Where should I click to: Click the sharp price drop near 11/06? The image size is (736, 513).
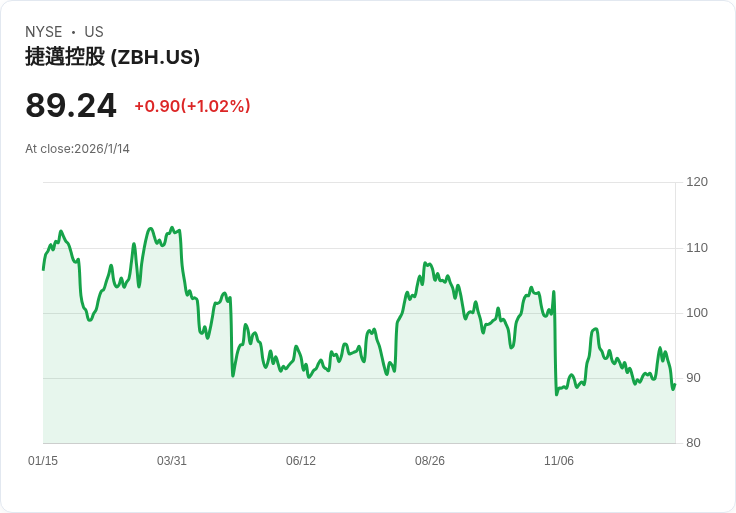pyautogui.click(x=555, y=343)
